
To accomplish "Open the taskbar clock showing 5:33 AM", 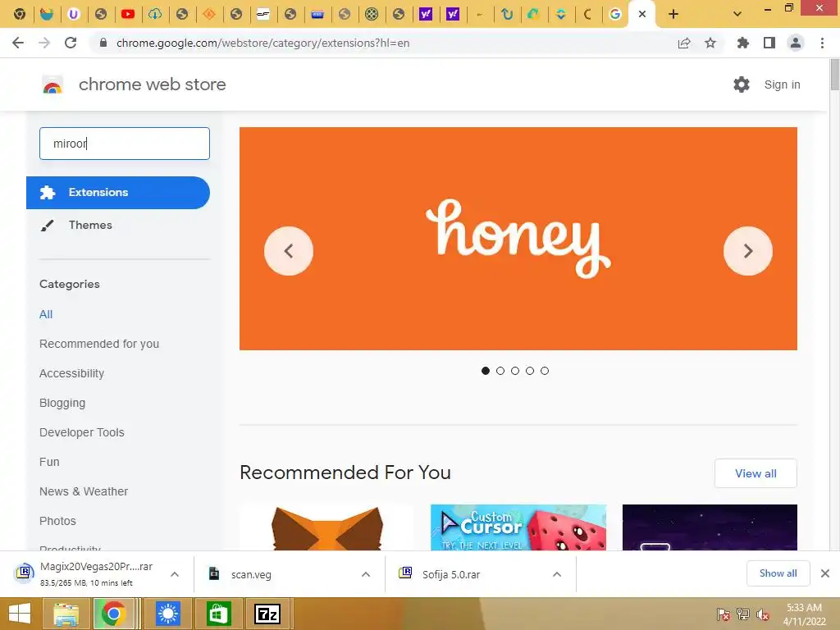I will pos(804,614).
